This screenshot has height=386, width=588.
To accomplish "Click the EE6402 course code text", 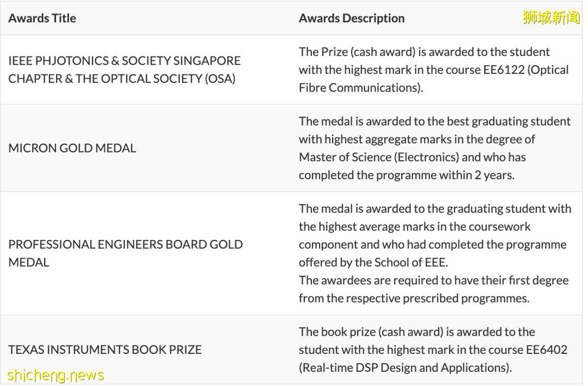I will click(547, 349).
